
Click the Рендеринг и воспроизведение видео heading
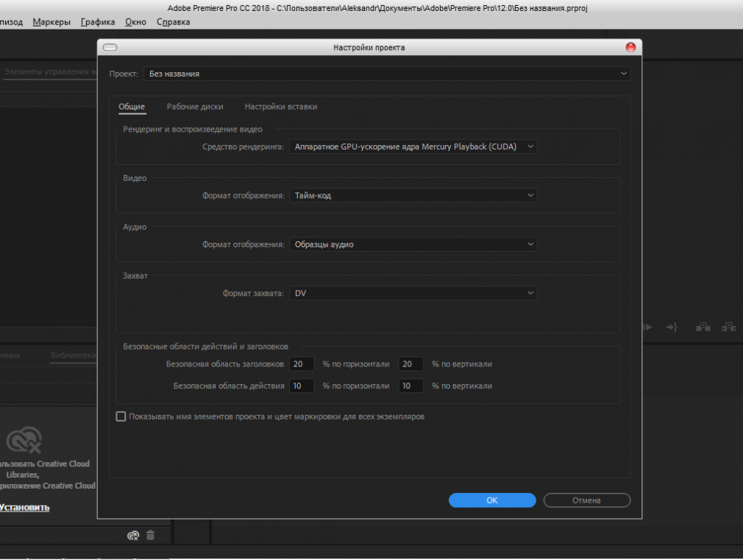[x=193, y=129]
